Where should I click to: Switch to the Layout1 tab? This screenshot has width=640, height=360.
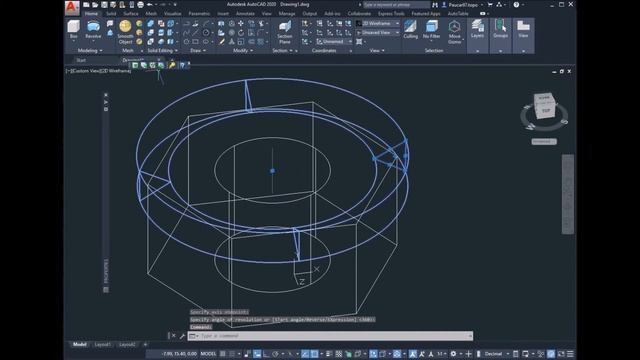pyautogui.click(x=102, y=344)
